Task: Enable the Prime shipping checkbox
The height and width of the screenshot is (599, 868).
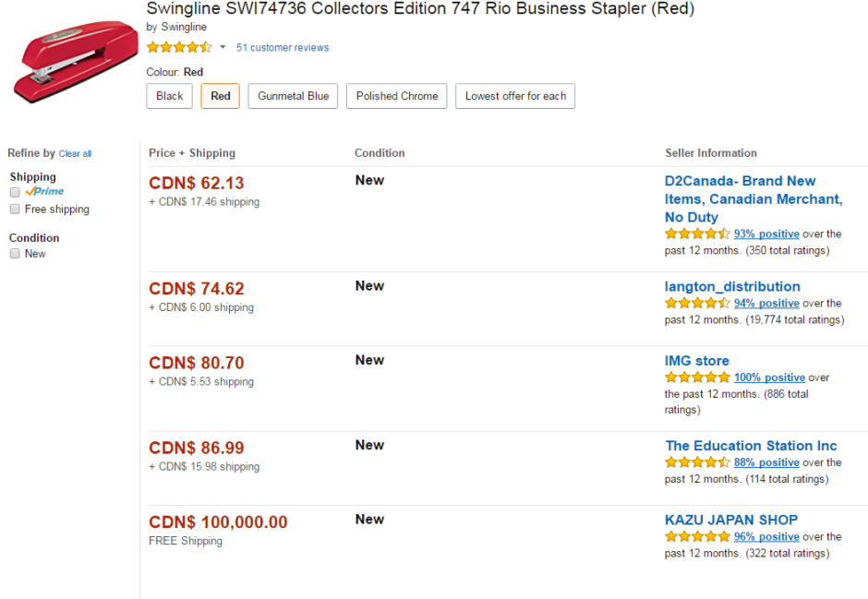Action: (15, 192)
